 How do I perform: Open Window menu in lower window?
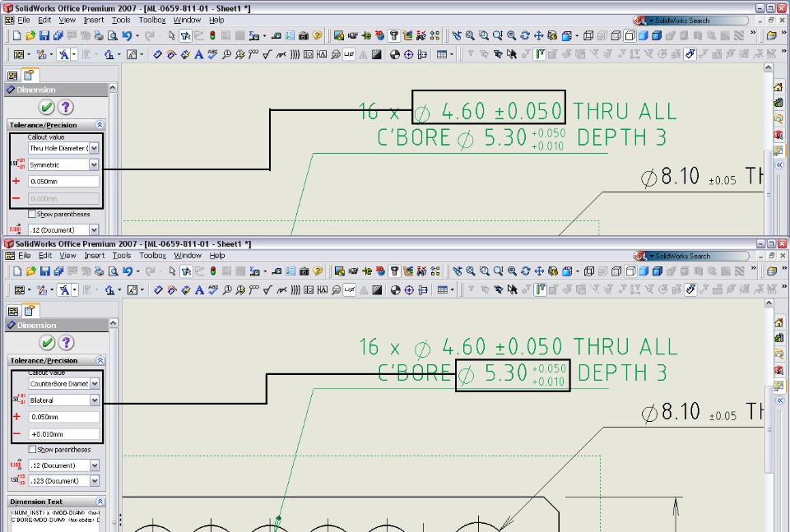click(188, 256)
